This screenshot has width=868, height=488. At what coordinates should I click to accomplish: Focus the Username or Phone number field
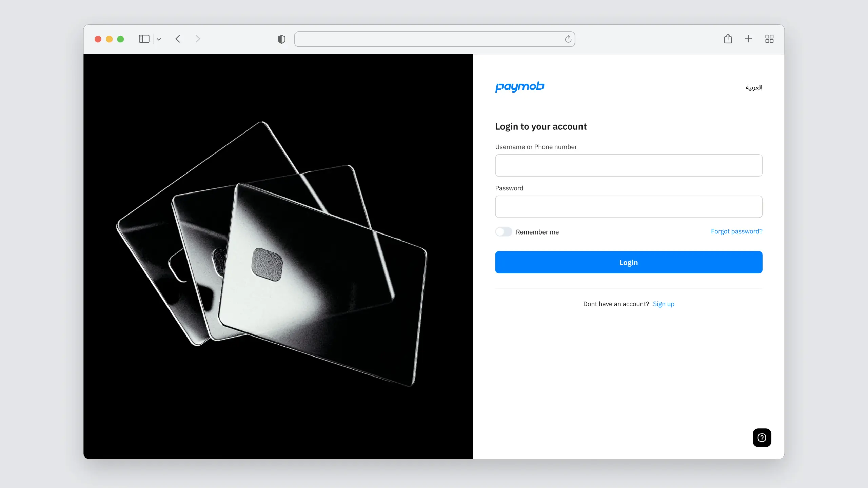[x=628, y=165]
